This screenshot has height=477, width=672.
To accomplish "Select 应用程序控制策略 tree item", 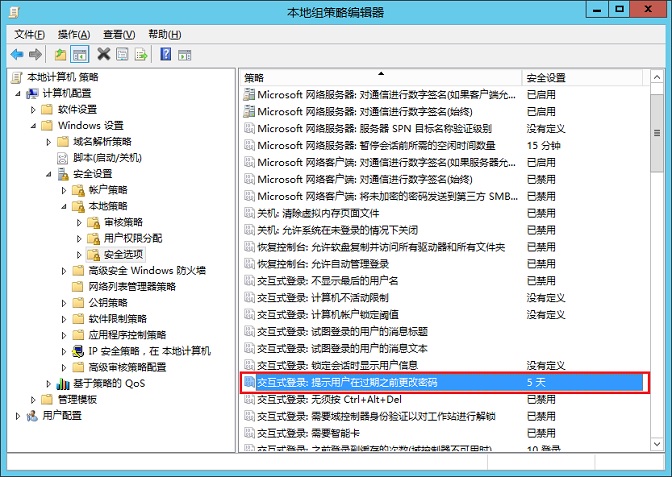I will tap(127, 335).
